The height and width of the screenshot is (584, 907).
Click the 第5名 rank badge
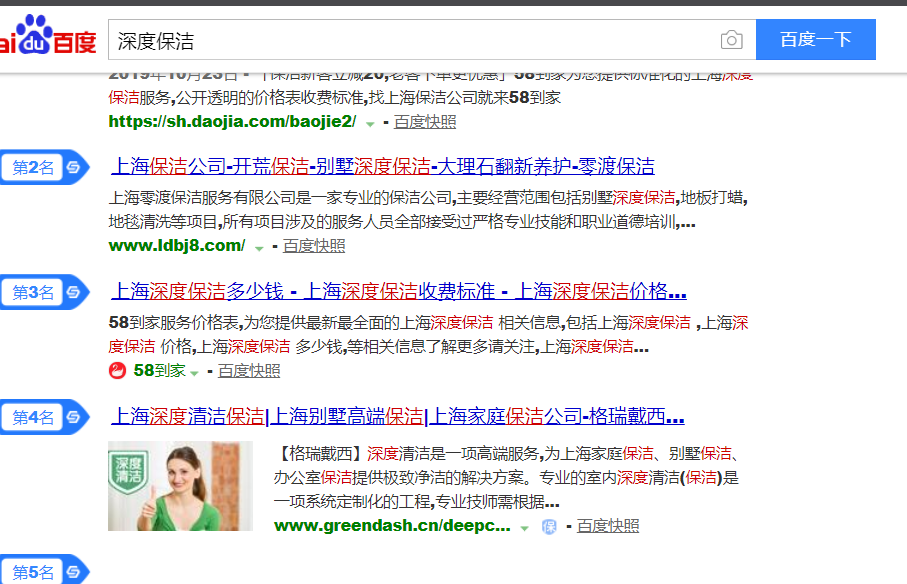click(44, 571)
